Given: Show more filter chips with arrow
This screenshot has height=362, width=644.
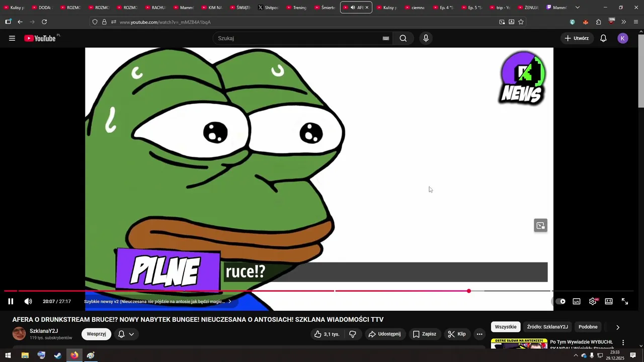Looking at the screenshot, I should point(618,327).
